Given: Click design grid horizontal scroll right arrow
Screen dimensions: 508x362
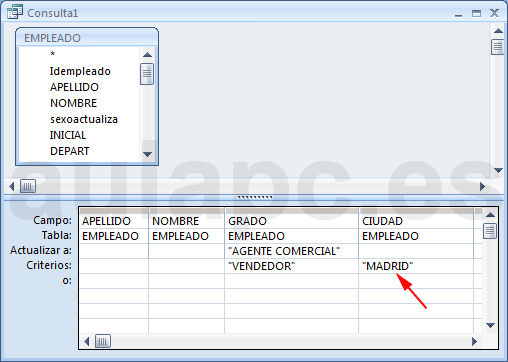Looking at the screenshot, I should pos(474,341).
